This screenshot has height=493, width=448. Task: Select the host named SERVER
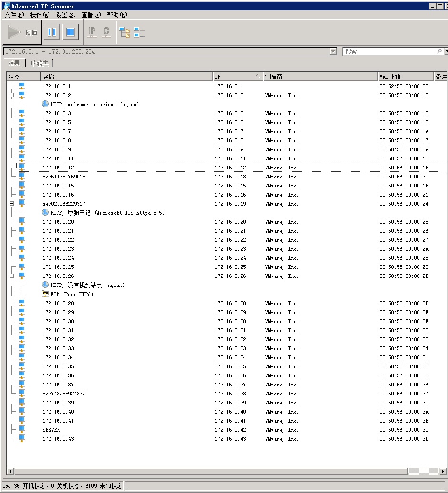coord(51,430)
